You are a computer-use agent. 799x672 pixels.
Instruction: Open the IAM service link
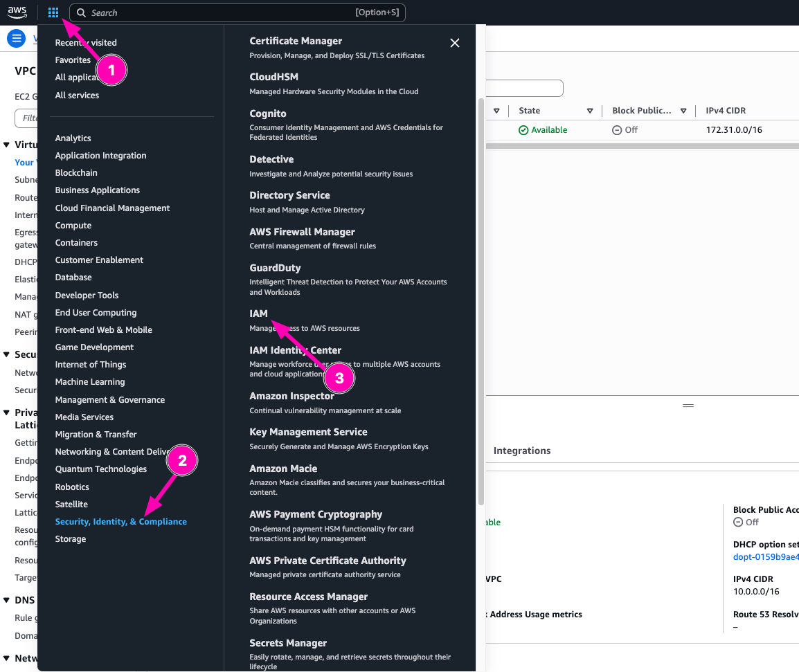[x=258, y=314]
